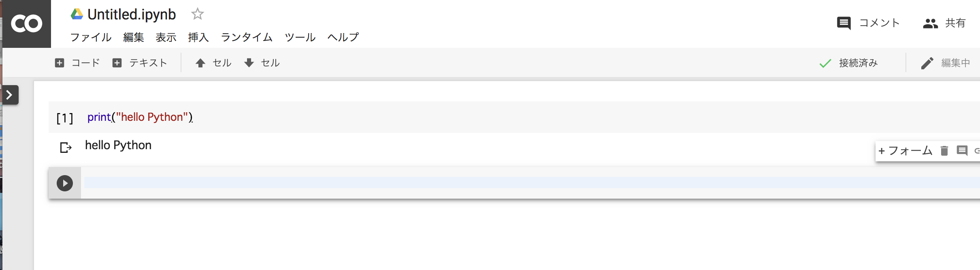Open the ツール menu

pyautogui.click(x=300, y=37)
